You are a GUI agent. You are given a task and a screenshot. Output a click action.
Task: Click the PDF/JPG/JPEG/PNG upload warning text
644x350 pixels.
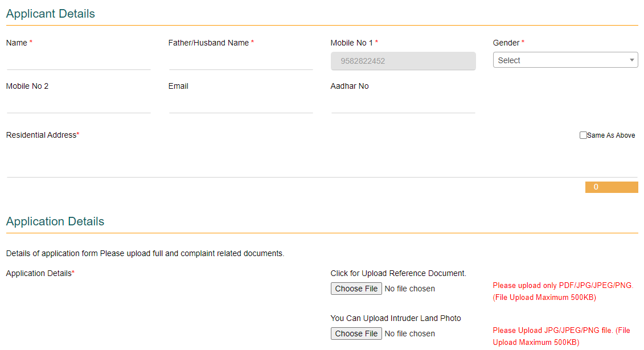(563, 291)
